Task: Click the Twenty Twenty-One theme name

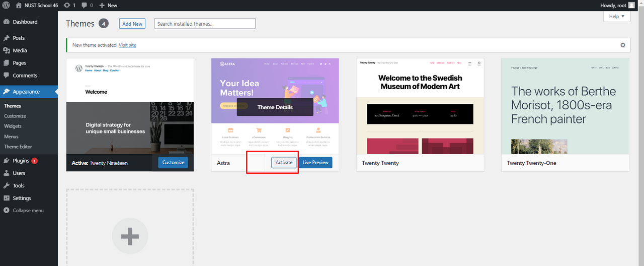Action: pos(532,163)
